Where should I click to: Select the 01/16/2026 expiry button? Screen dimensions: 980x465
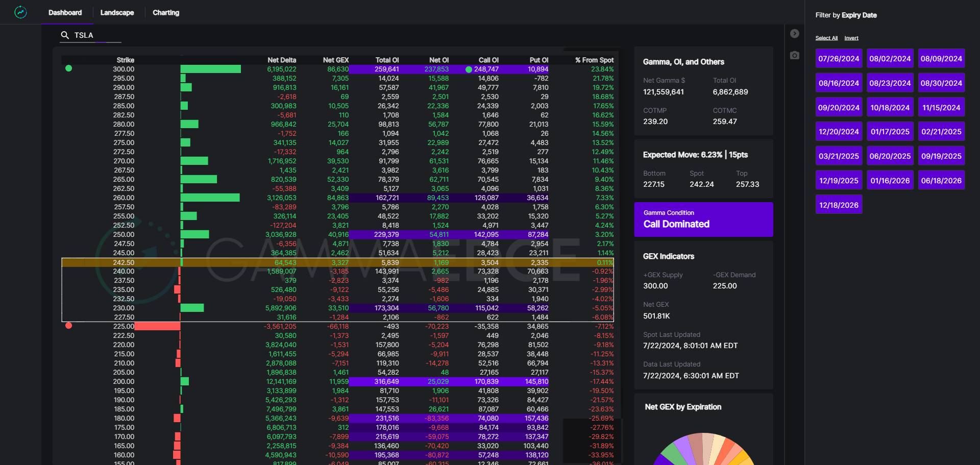point(890,181)
